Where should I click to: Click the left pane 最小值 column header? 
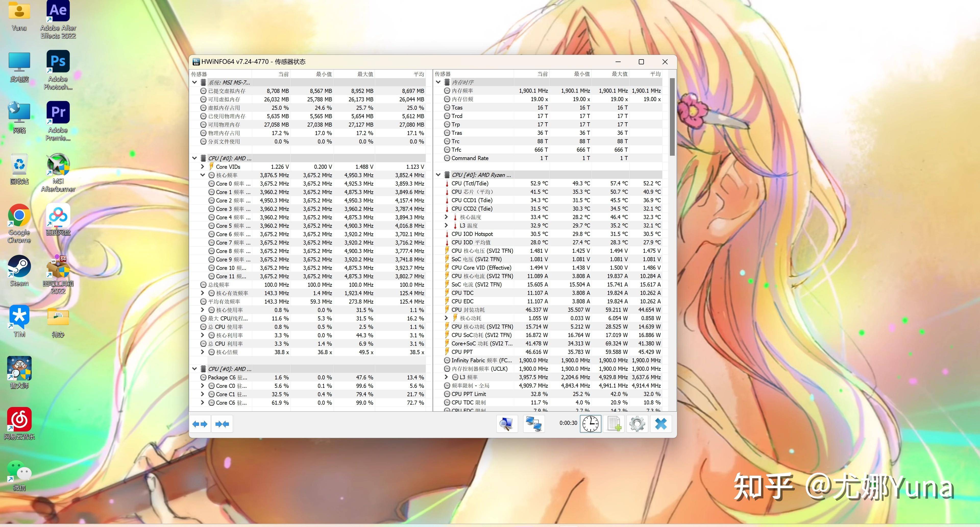[312, 74]
